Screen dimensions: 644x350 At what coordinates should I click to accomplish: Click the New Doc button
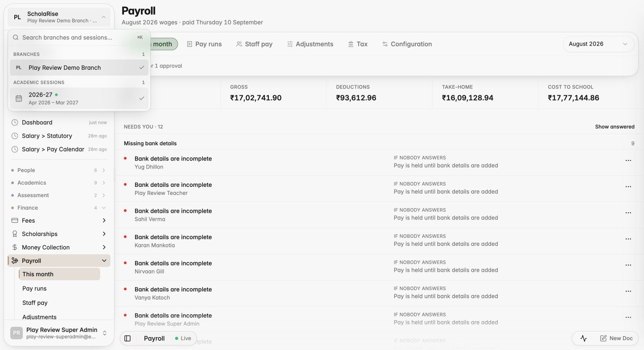tap(616, 338)
